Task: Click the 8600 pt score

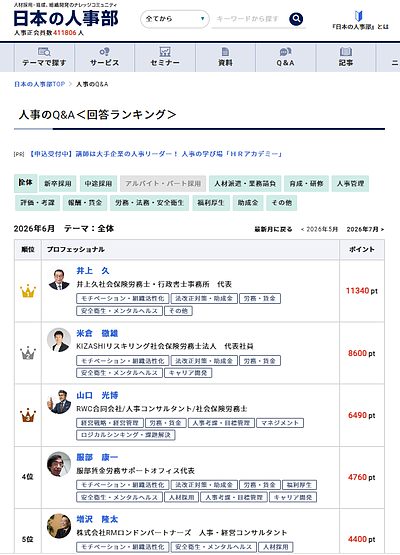Action: (x=362, y=353)
